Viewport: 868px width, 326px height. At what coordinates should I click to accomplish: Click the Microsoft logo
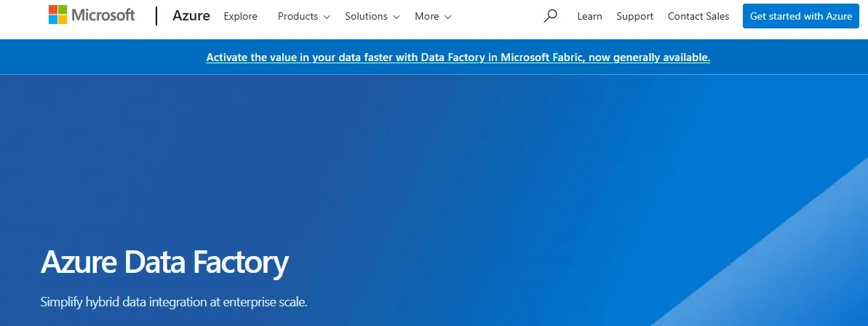point(92,15)
